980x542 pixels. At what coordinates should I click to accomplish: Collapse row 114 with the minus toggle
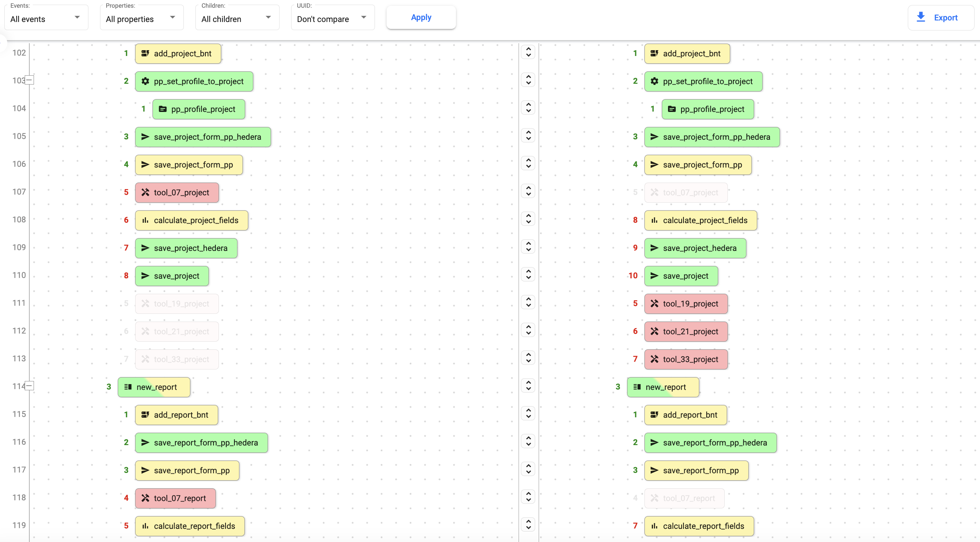pyautogui.click(x=29, y=386)
